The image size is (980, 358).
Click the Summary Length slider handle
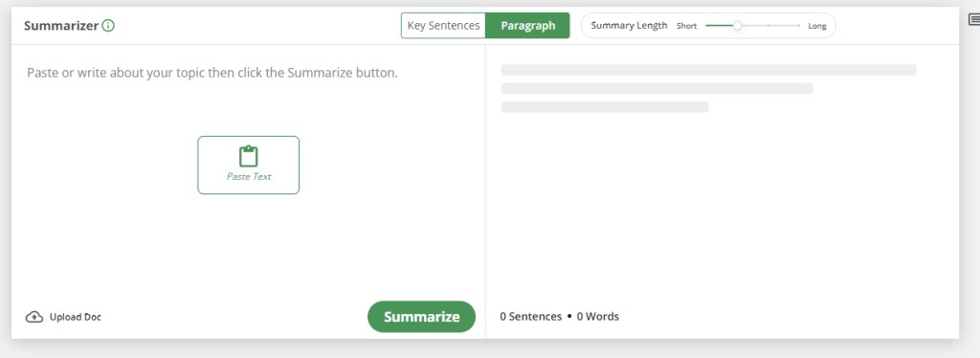click(x=738, y=26)
